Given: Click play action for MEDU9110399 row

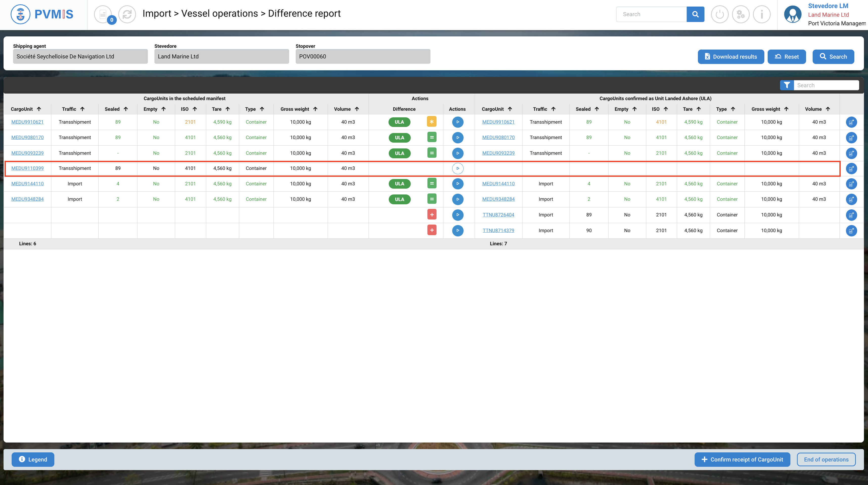Looking at the screenshot, I should [x=458, y=168].
